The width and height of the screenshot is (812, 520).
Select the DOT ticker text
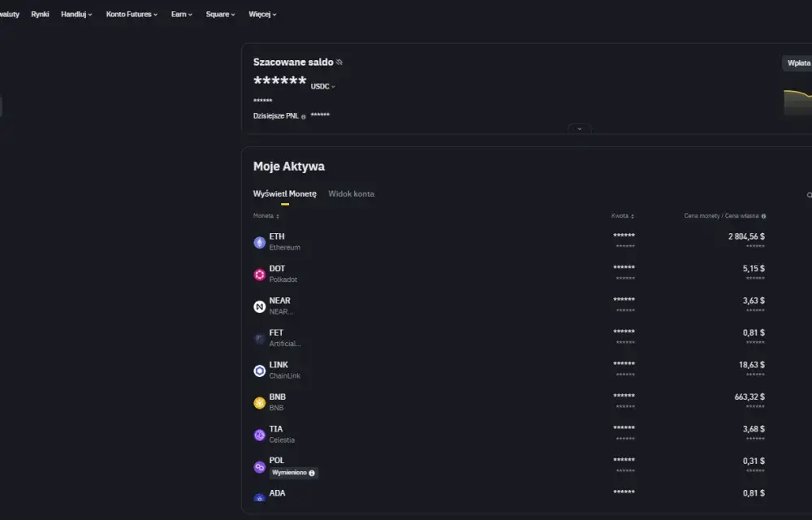(277, 269)
